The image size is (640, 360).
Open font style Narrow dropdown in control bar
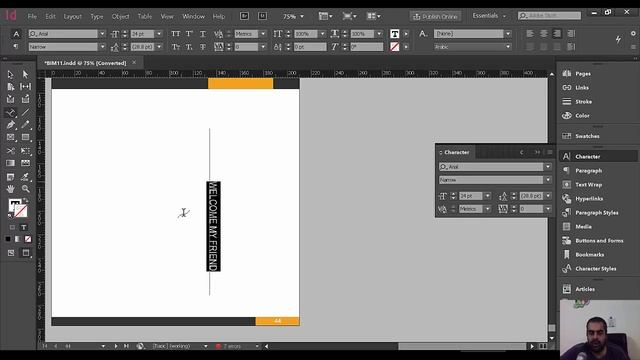pyautogui.click(x=102, y=47)
